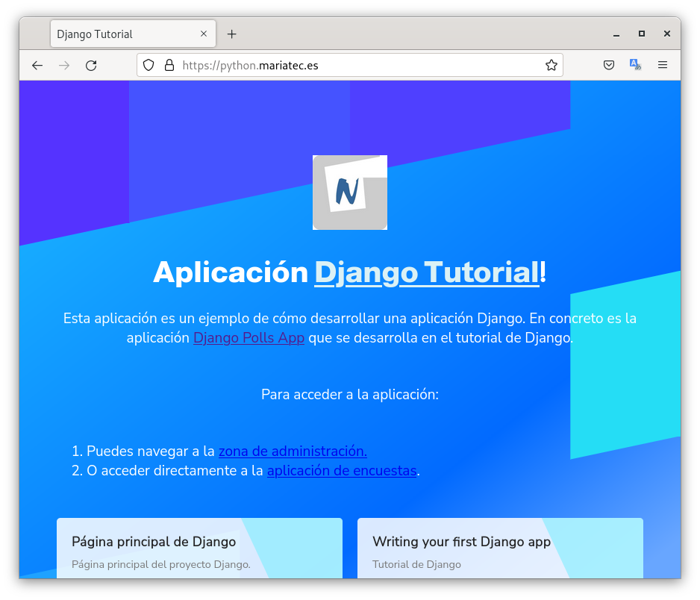Viewport: 700px width, 600px height.
Task: Click the site logo image
Action: coord(350,193)
